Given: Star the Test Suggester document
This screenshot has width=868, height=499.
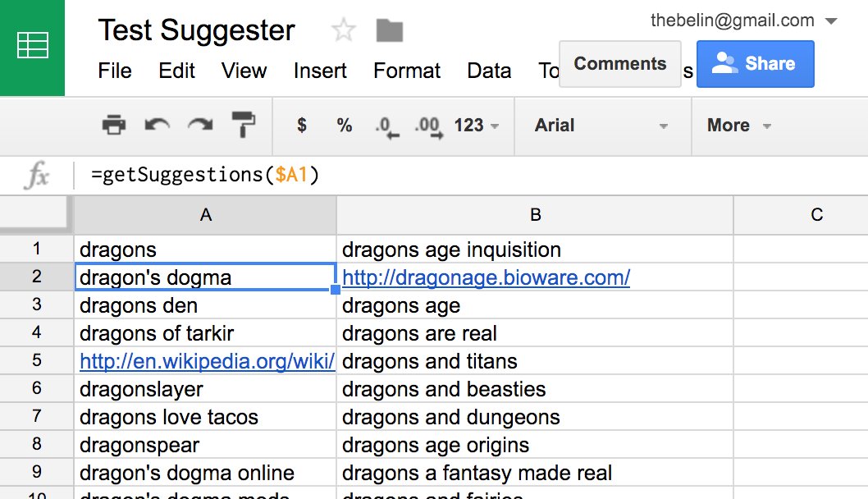Looking at the screenshot, I should (343, 30).
